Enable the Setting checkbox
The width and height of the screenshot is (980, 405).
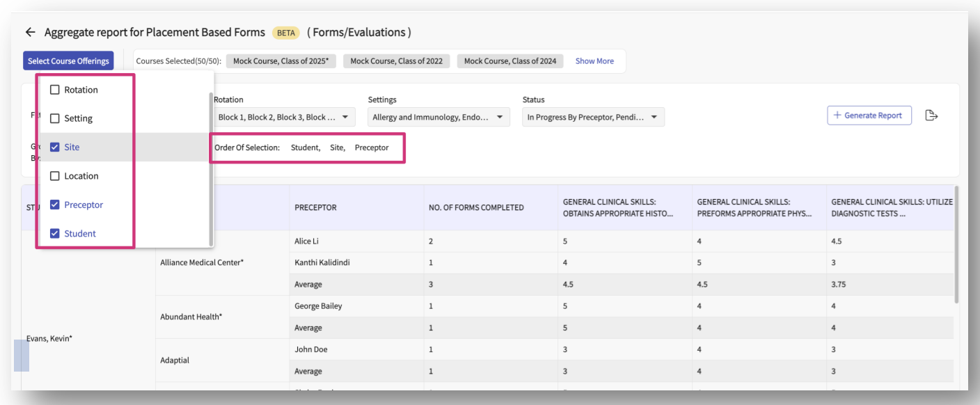click(55, 118)
